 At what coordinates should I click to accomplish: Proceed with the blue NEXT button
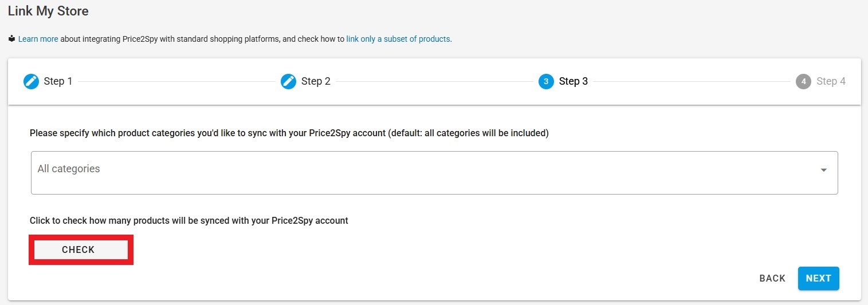click(x=818, y=278)
